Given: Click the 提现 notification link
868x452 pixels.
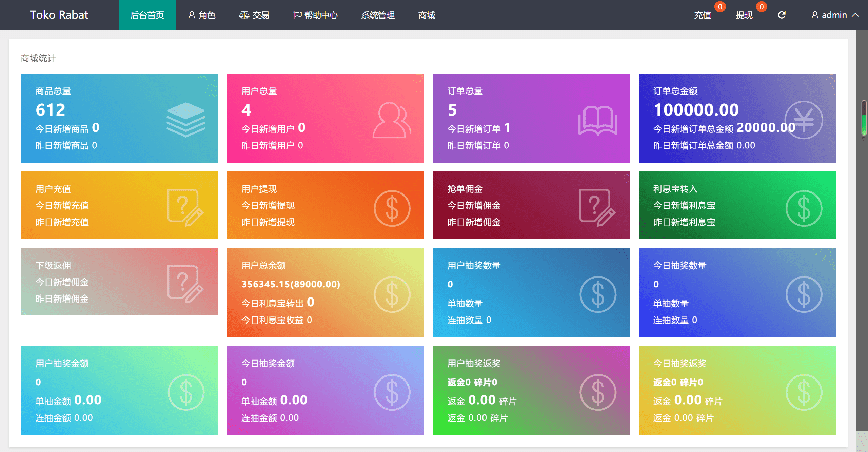Looking at the screenshot, I should pos(744,15).
